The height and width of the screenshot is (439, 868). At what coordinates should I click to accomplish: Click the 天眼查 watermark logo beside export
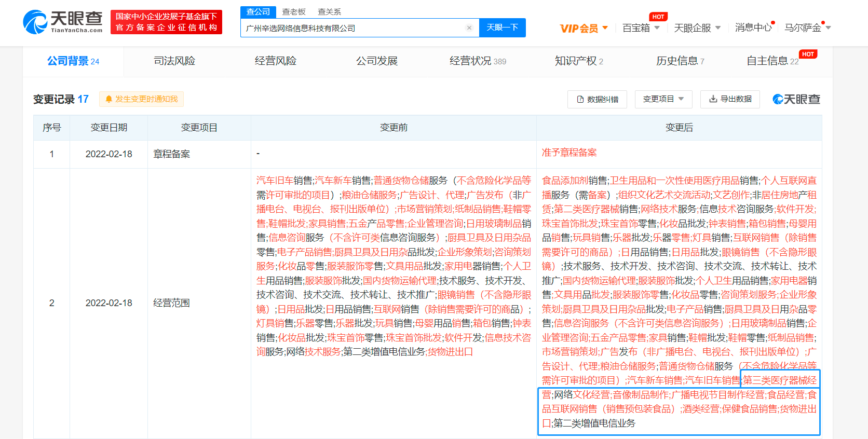click(796, 99)
